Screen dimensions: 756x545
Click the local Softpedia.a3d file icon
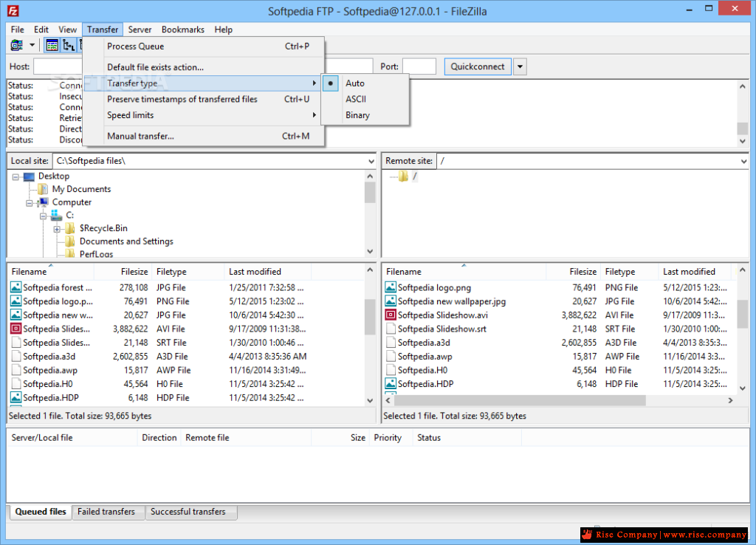(16, 357)
